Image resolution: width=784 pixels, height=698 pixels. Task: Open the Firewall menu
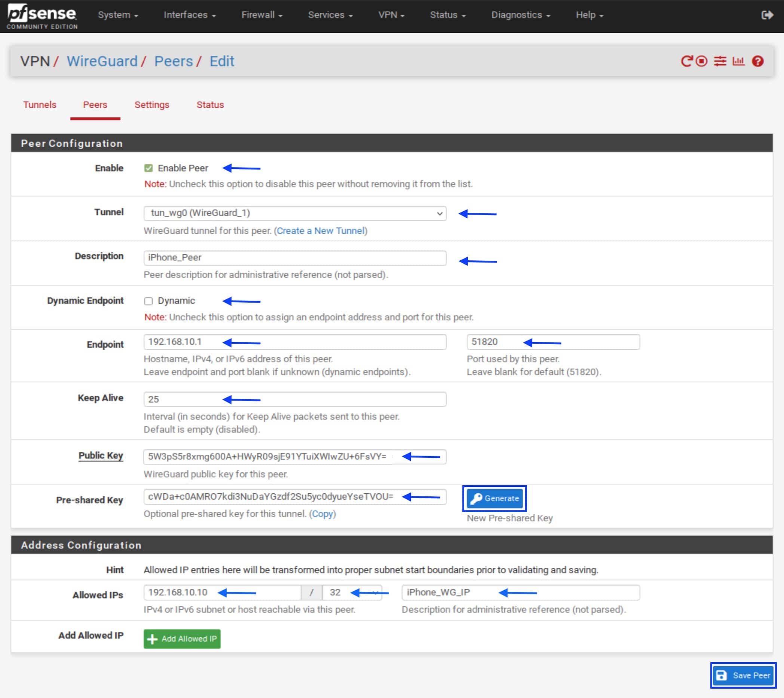point(262,15)
